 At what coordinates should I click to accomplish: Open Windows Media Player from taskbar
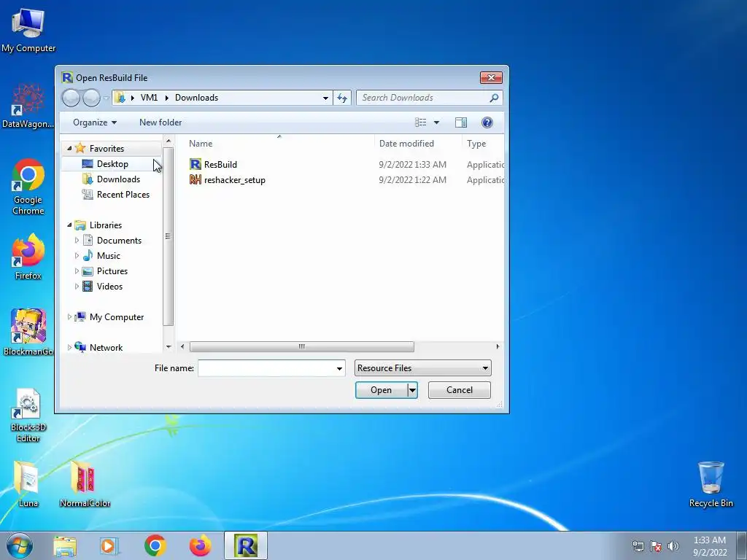click(x=109, y=545)
